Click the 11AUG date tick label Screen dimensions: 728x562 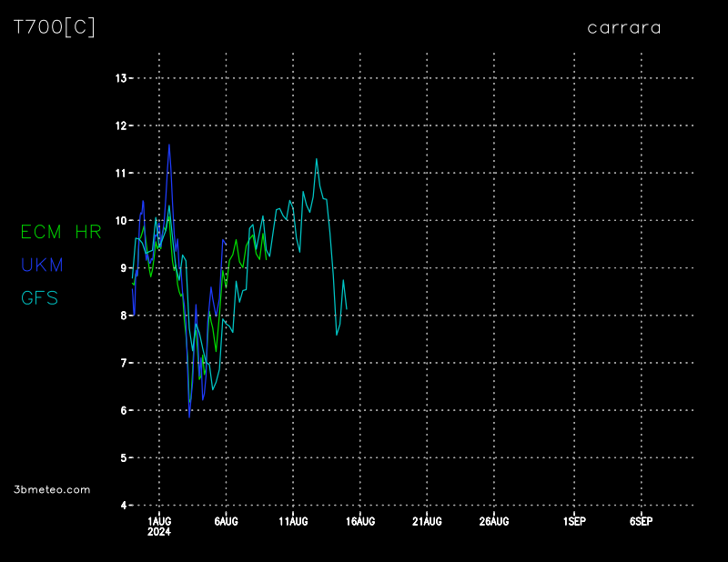click(293, 521)
